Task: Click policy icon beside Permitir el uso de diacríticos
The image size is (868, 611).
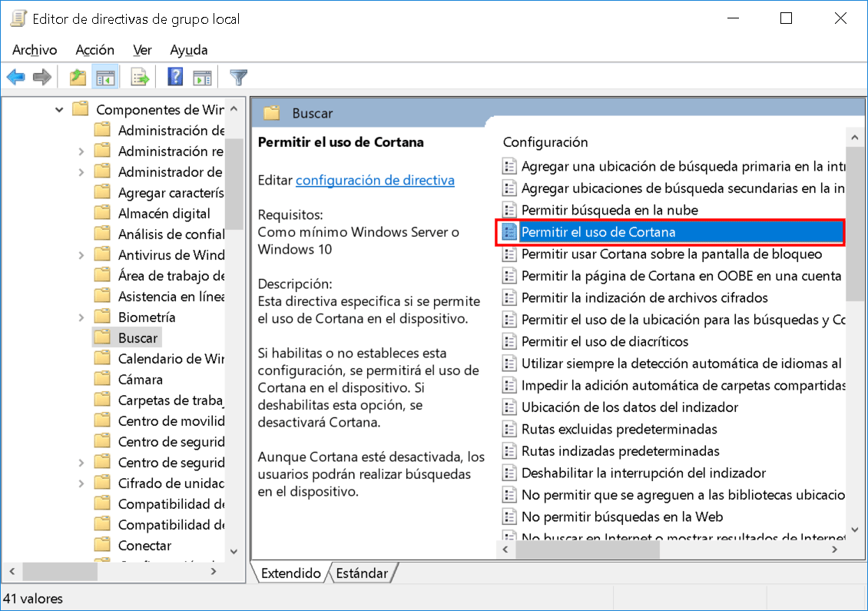Action: tap(509, 341)
